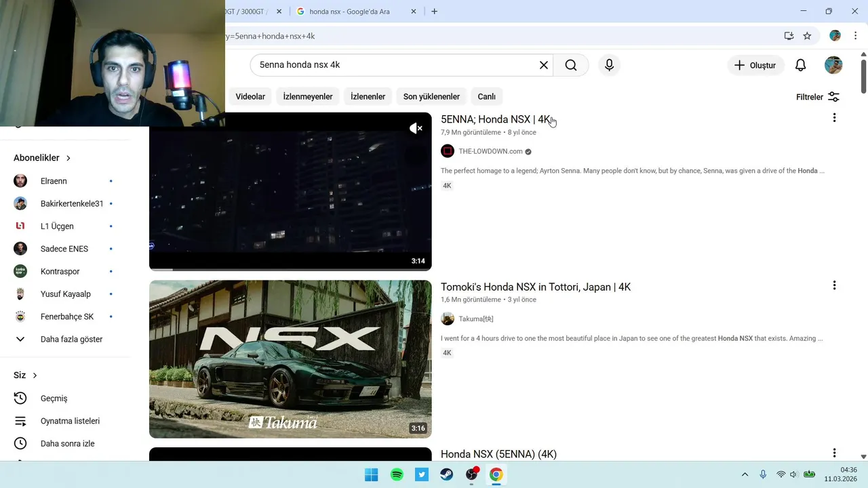Expand the Abonelikler section

[42, 158]
